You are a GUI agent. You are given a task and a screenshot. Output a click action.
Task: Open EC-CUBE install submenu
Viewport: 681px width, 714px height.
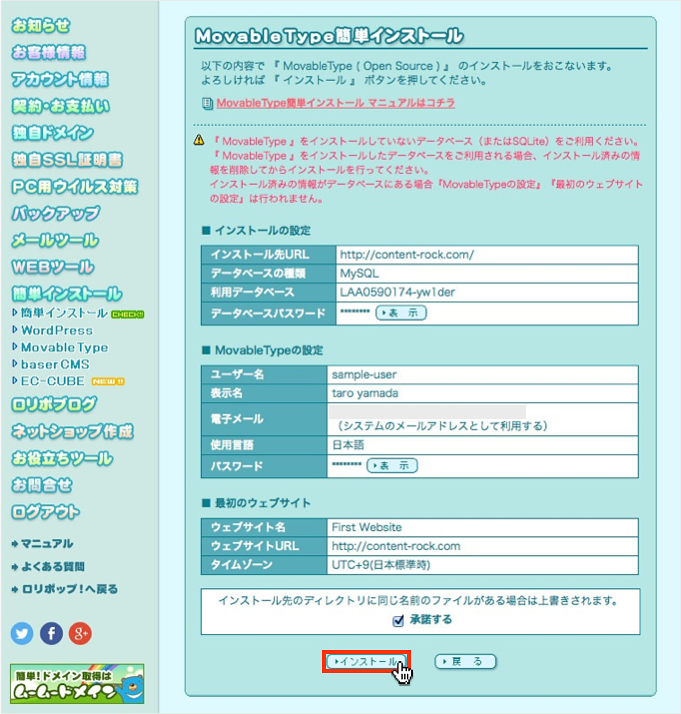(x=52, y=381)
